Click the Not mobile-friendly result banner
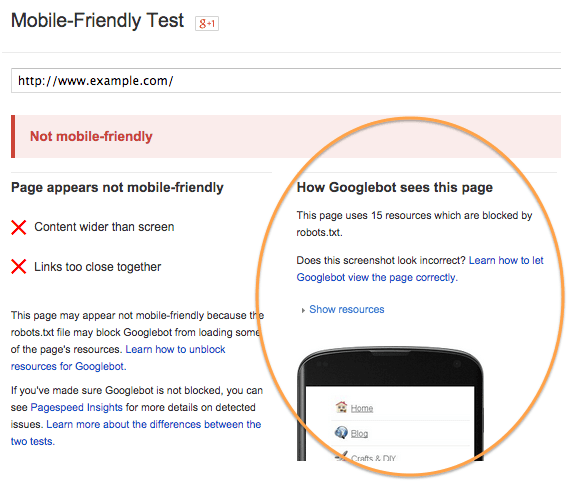 (x=286, y=137)
